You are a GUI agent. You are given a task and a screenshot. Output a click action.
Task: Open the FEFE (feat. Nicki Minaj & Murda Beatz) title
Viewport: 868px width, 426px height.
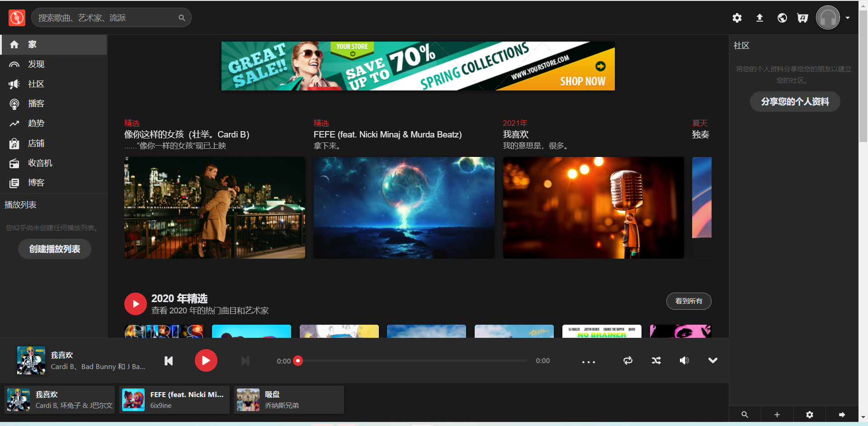(x=388, y=134)
